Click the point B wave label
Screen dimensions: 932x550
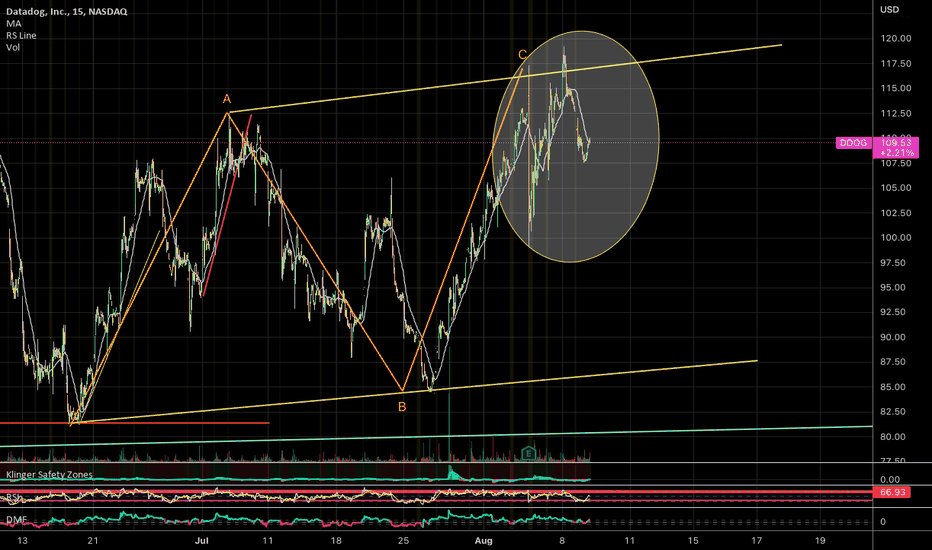click(402, 407)
